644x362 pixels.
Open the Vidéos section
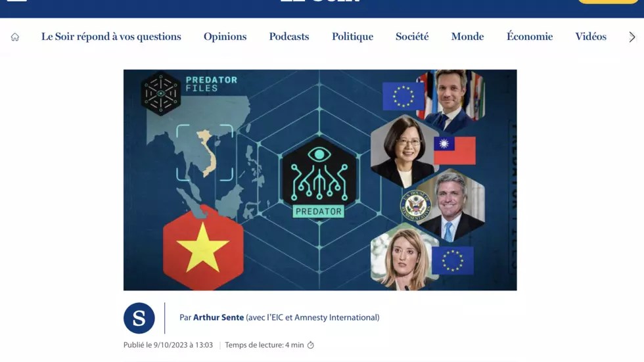pyautogui.click(x=591, y=36)
